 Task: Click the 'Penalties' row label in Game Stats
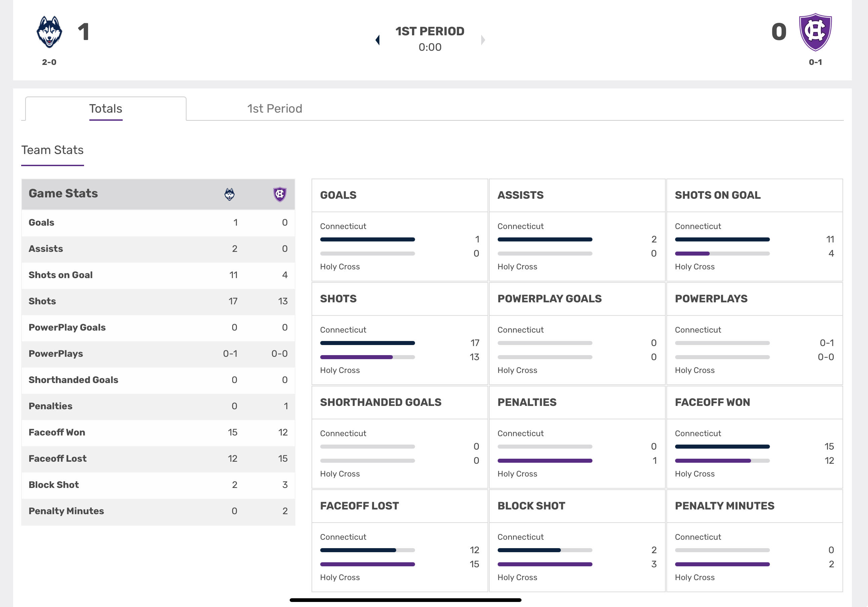point(50,406)
